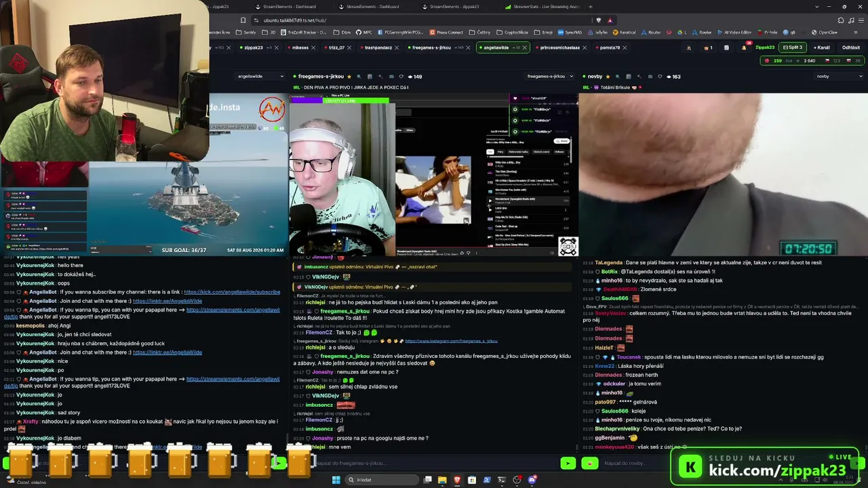Click the novby stream video player
The height and width of the screenshot is (488, 868).
(723, 175)
